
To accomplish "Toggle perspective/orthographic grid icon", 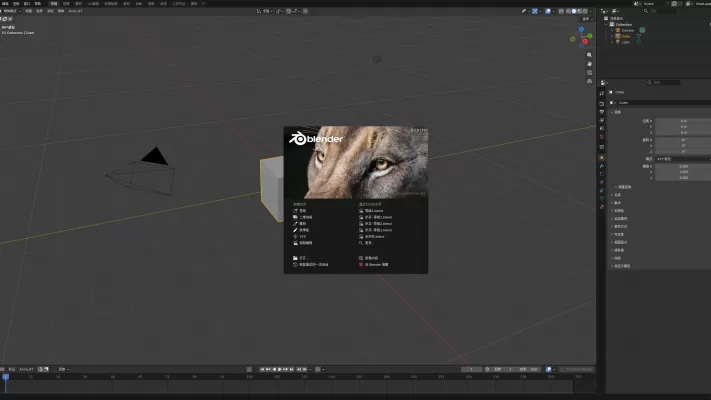I will click(x=589, y=81).
